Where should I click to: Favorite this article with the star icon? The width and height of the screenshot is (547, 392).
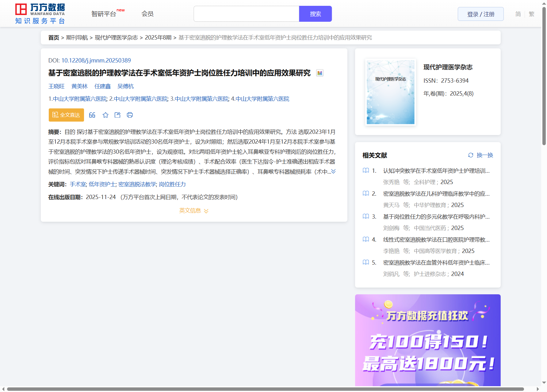(x=105, y=115)
